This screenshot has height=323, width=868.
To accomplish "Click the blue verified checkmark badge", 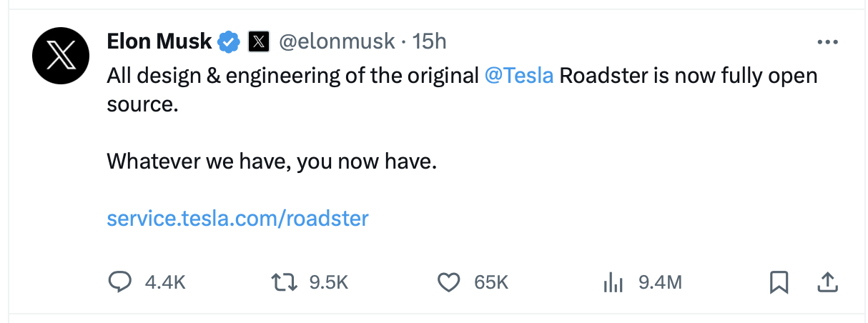I will (228, 42).
